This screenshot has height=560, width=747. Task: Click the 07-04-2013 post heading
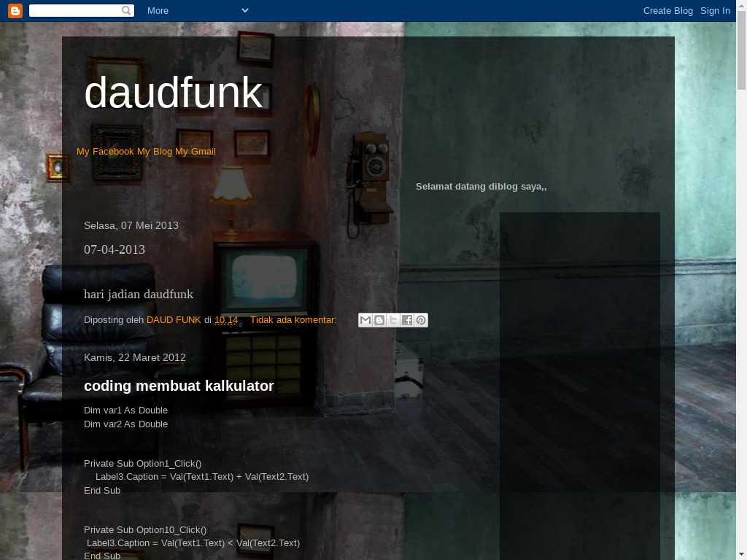115,249
